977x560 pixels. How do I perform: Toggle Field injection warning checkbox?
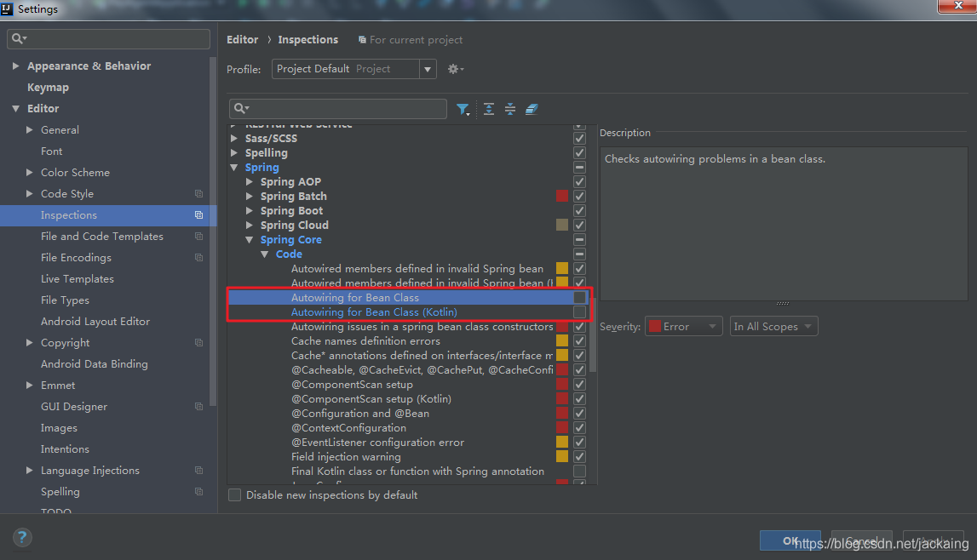(x=579, y=457)
